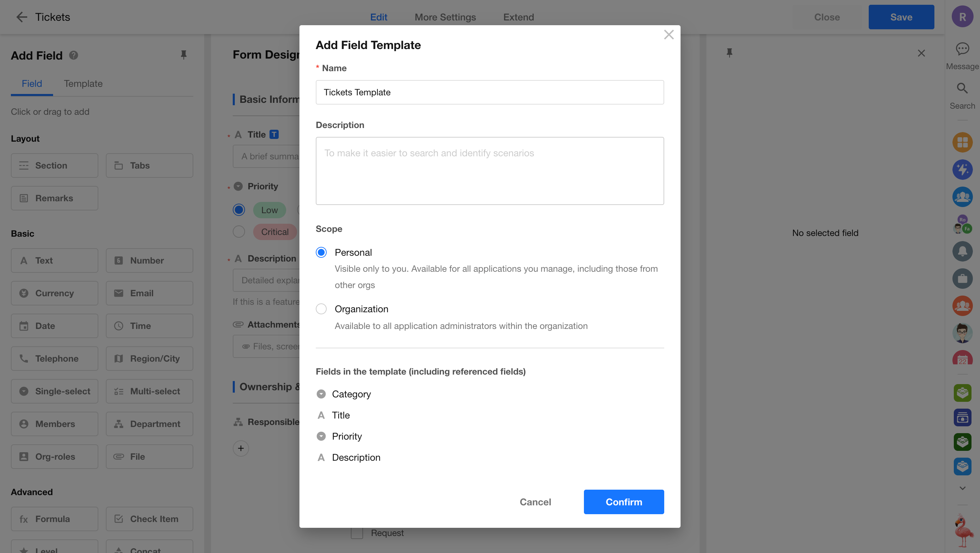Click the top bar Close button
The height and width of the screenshot is (553, 980).
[x=827, y=17]
